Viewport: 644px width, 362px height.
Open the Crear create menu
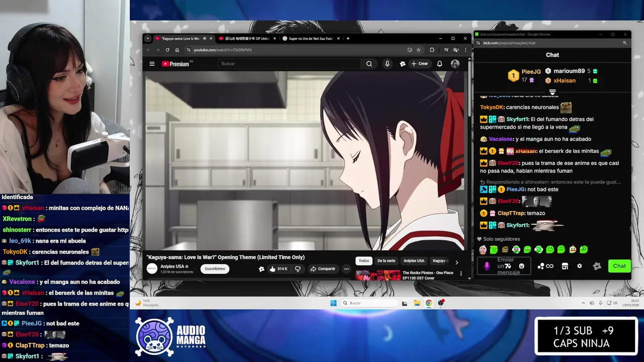pyautogui.click(x=420, y=64)
